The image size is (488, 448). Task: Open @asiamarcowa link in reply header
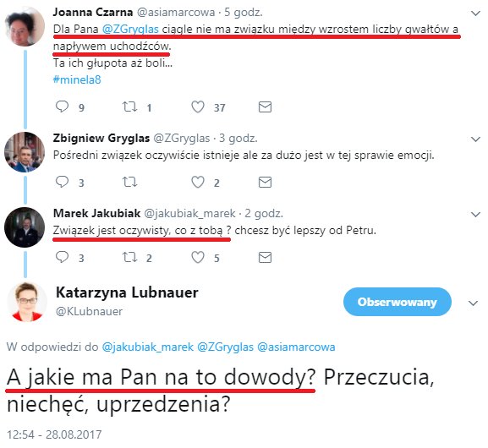coord(296,347)
